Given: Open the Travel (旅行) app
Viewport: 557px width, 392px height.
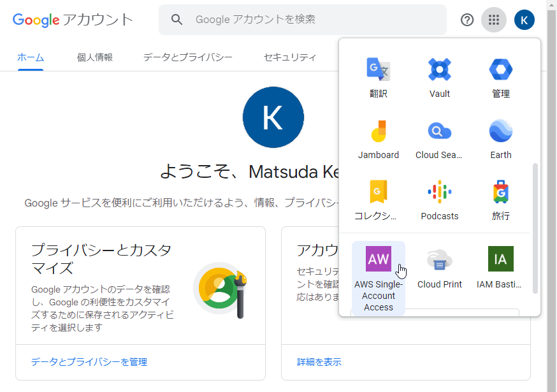Looking at the screenshot, I should click(500, 200).
